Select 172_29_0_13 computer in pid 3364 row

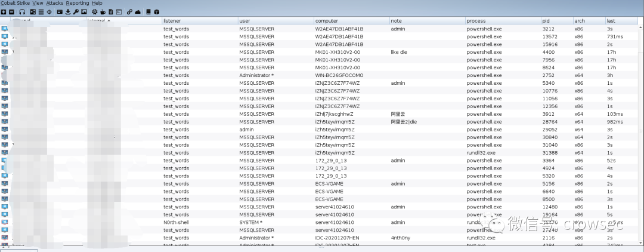330,160
